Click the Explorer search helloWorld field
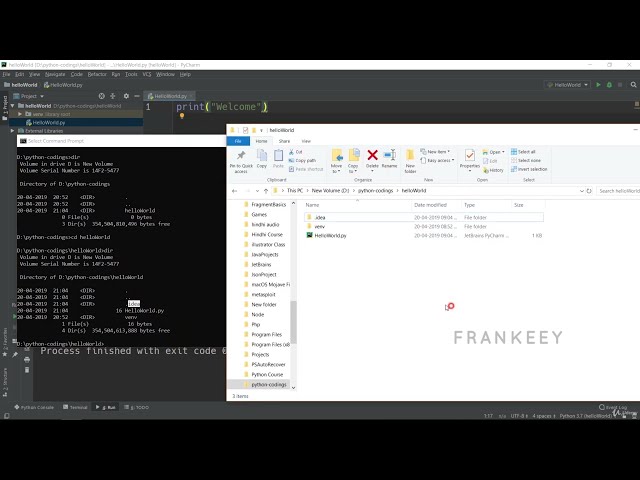Image resolution: width=640 pixels, height=480 pixels. 618,191
